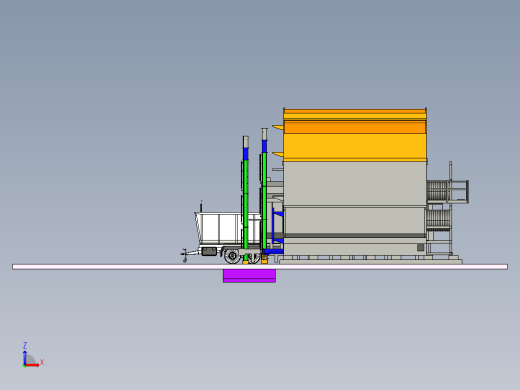520x390 pixels.
Task: Select the orange top cover of the machine
Action: coord(355,135)
